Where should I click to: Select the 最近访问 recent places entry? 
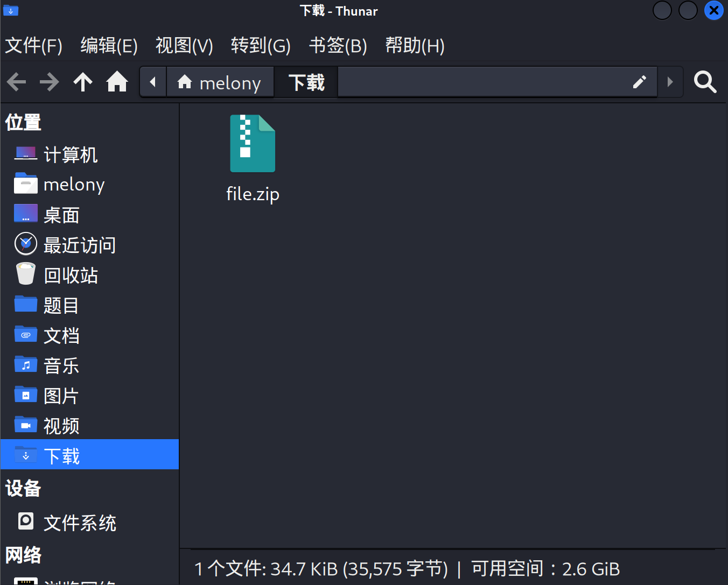(x=79, y=245)
